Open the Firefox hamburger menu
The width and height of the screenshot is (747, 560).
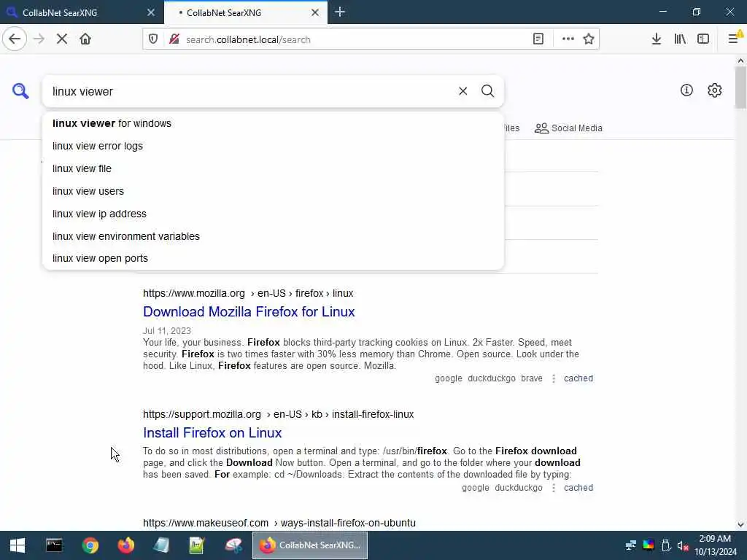point(734,39)
